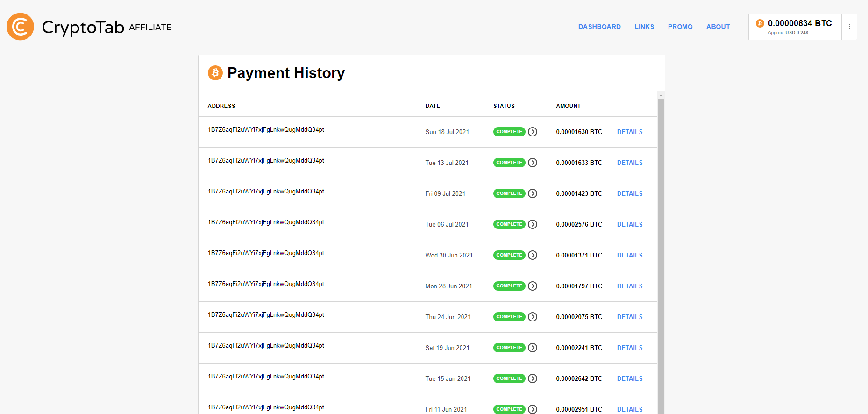Click the date Thu 24 Jun 2021
This screenshot has width=868, height=414.
coord(448,317)
